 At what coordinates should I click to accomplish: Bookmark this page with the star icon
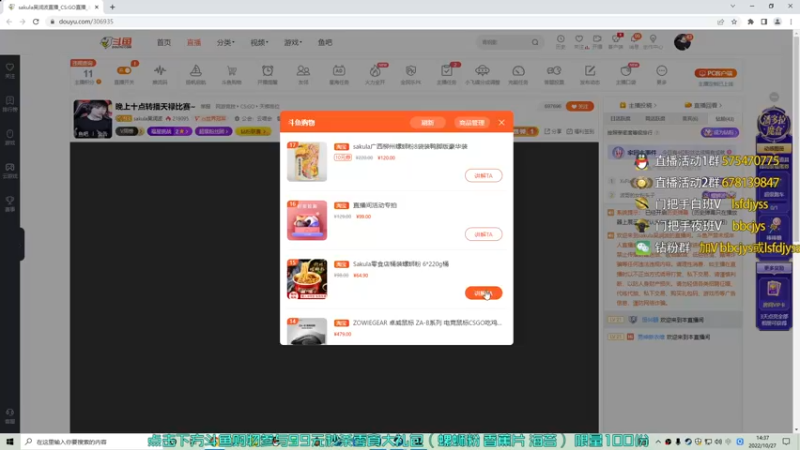point(734,21)
